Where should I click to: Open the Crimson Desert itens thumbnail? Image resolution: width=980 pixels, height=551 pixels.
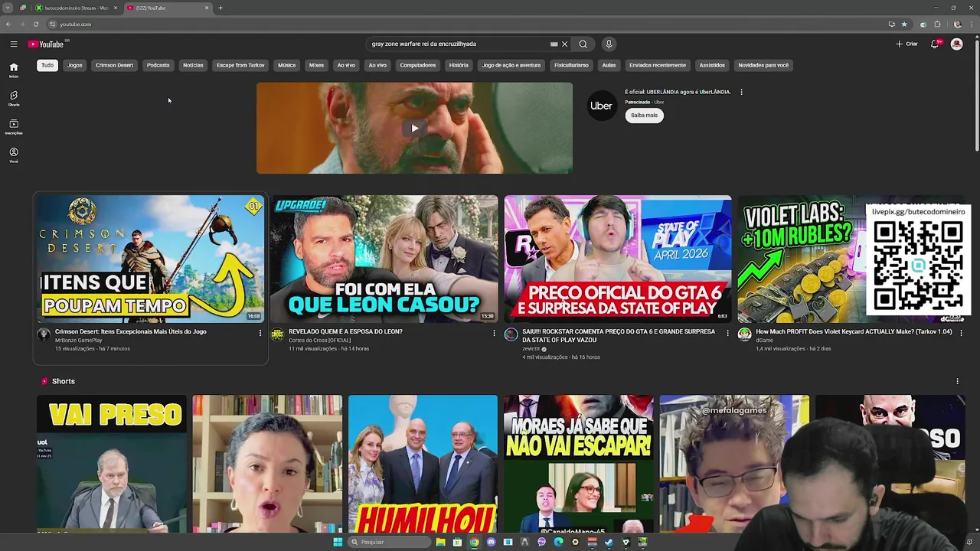pos(150,259)
